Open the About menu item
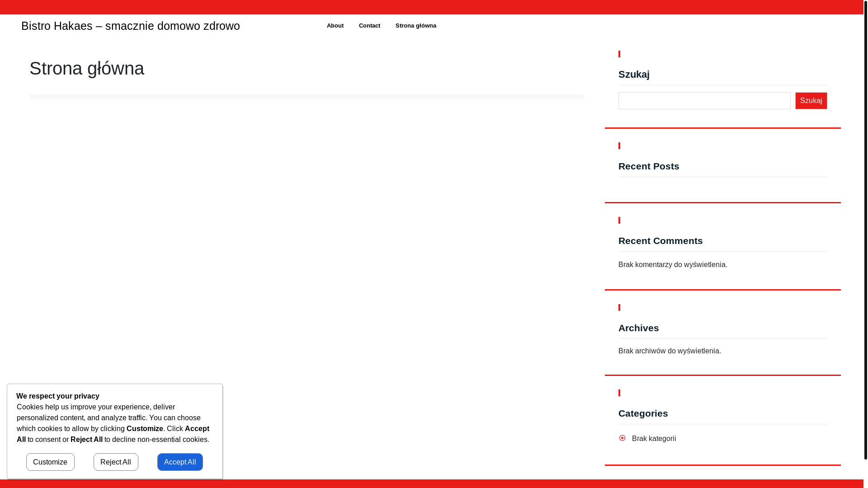The width and height of the screenshot is (868, 488). (x=335, y=26)
